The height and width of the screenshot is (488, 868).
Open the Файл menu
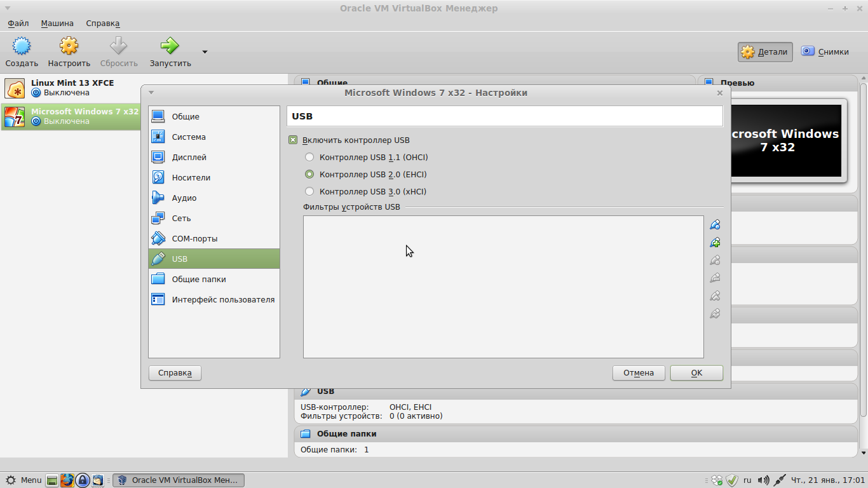tap(18, 24)
